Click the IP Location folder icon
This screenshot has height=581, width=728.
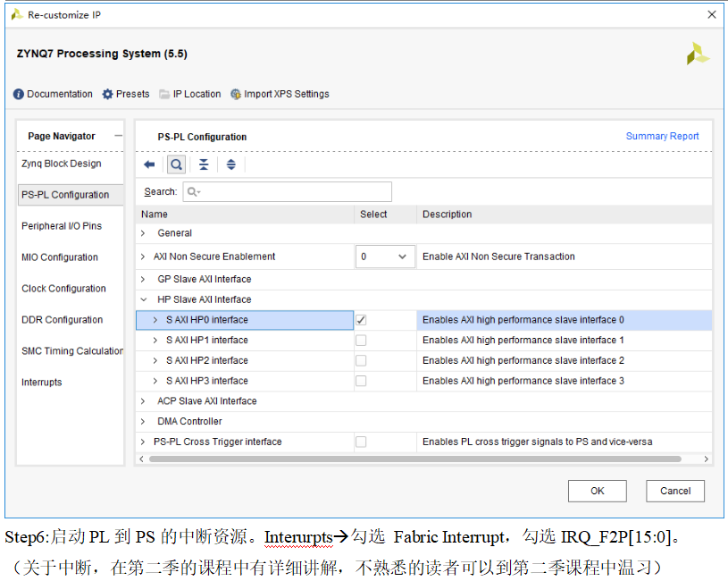[164, 94]
